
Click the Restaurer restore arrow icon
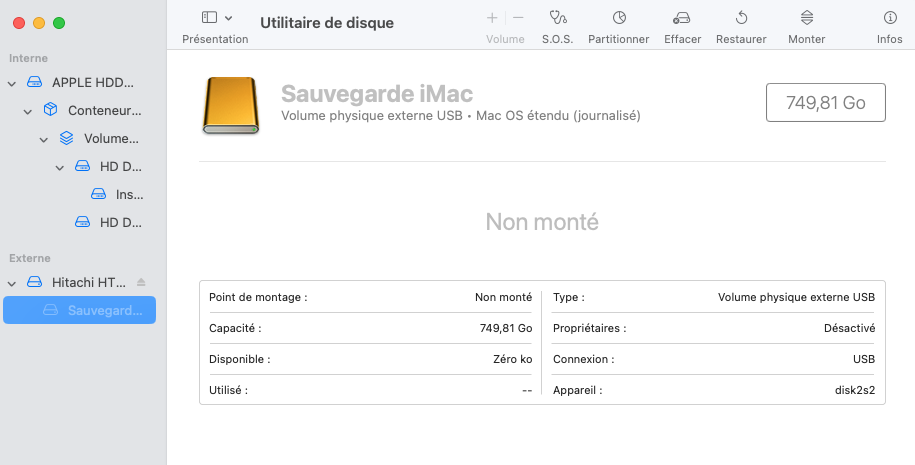pyautogui.click(x=741, y=18)
